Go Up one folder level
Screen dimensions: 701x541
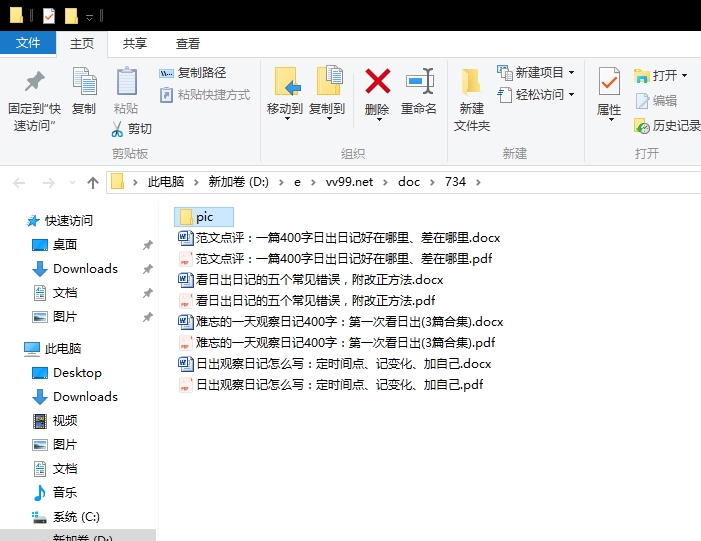point(93,182)
